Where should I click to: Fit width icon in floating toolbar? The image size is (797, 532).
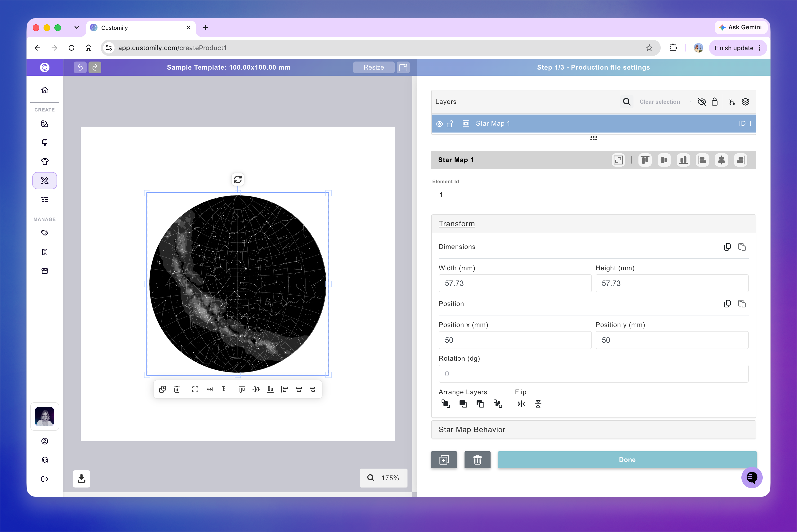[209, 389]
